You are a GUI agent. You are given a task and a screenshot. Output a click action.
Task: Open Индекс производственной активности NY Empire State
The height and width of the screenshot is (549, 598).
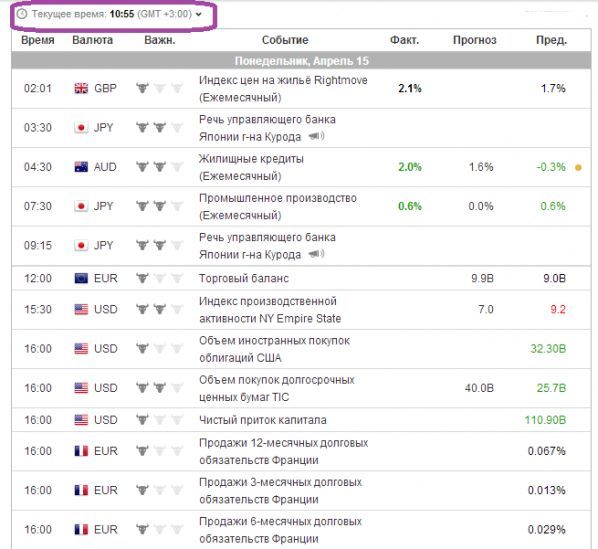tap(270, 310)
